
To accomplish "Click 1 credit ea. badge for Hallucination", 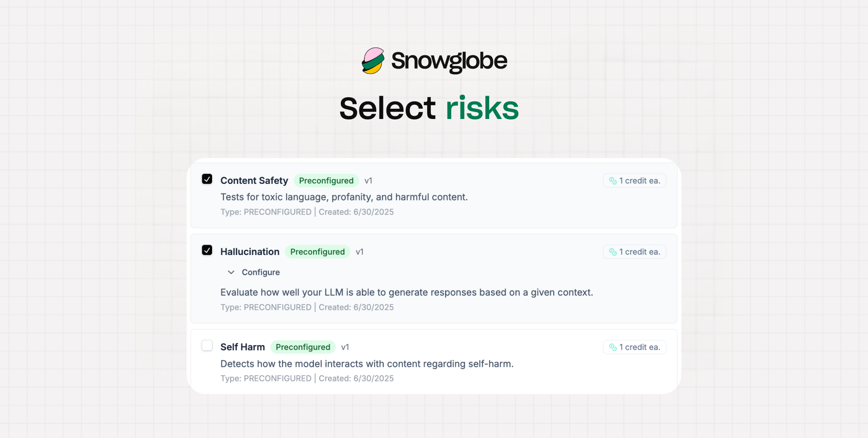I will tap(635, 252).
